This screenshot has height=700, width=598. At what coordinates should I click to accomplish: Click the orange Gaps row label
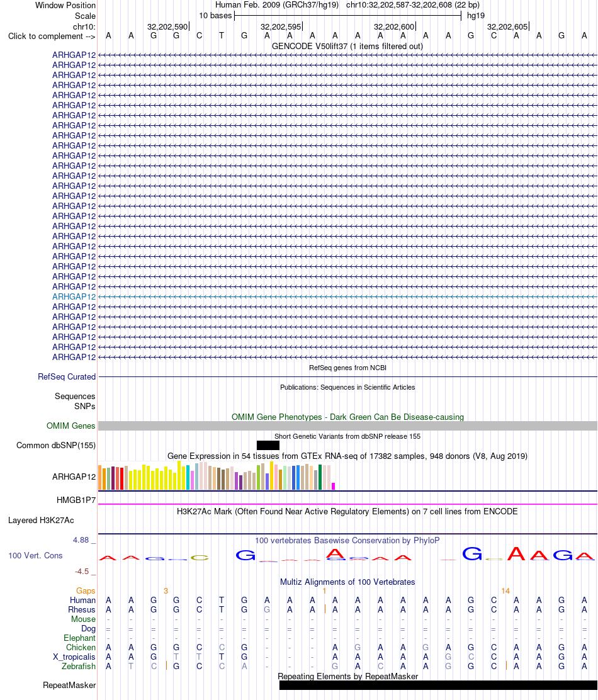86,591
